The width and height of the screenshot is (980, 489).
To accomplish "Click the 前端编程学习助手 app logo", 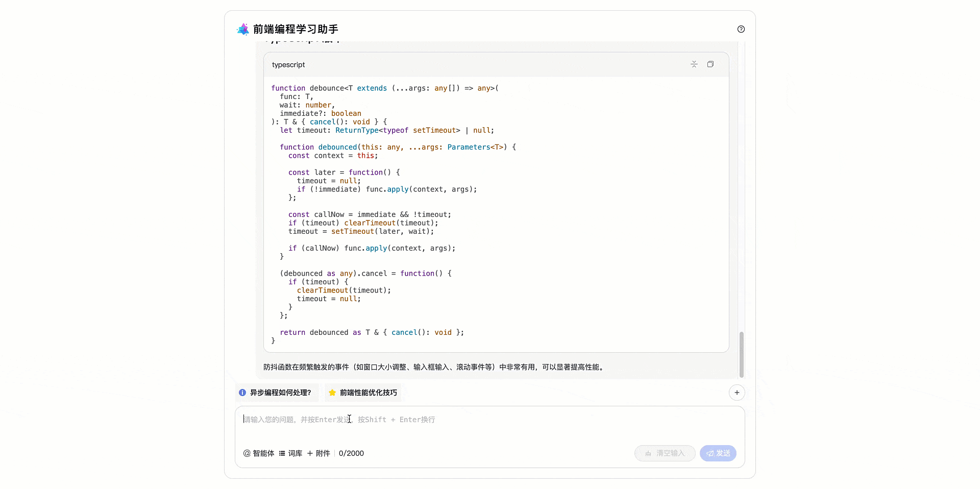I will coord(243,29).
